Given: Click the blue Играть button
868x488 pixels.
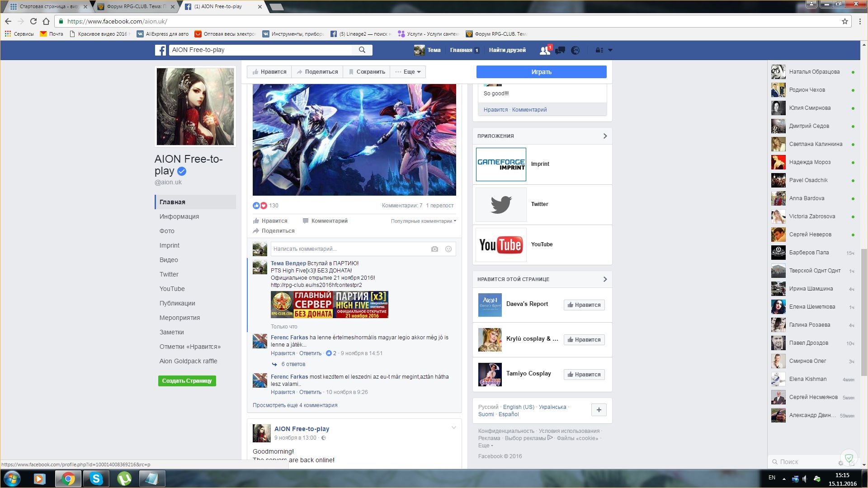Looking at the screenshot, I should [541, 72].
